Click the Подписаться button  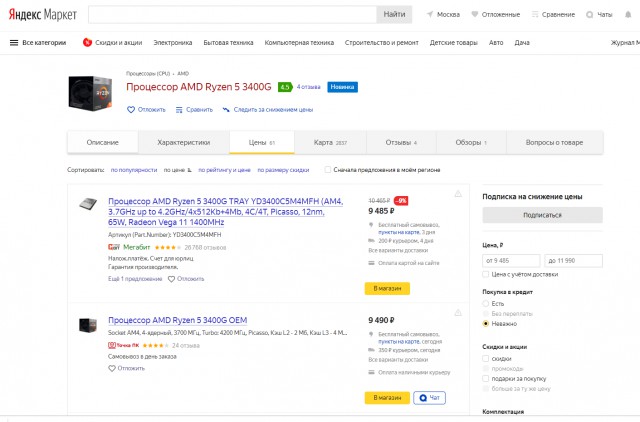pos(542,215)
